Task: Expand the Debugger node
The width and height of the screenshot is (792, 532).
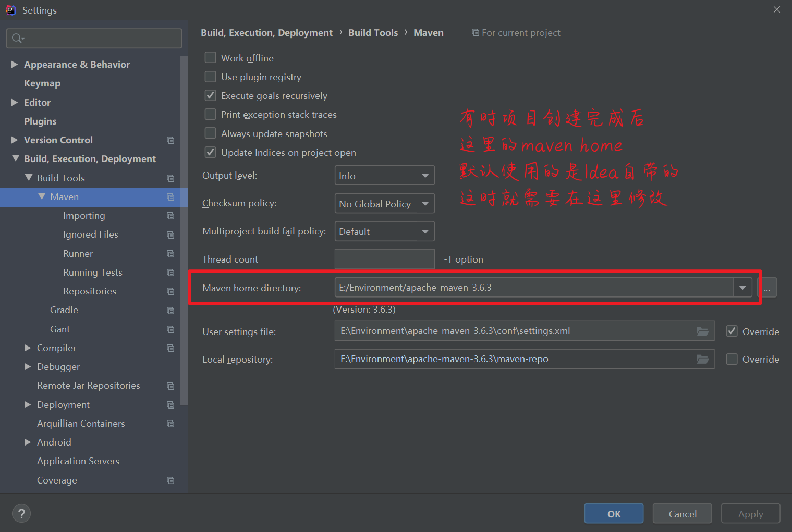Action: tap(28, 366)
